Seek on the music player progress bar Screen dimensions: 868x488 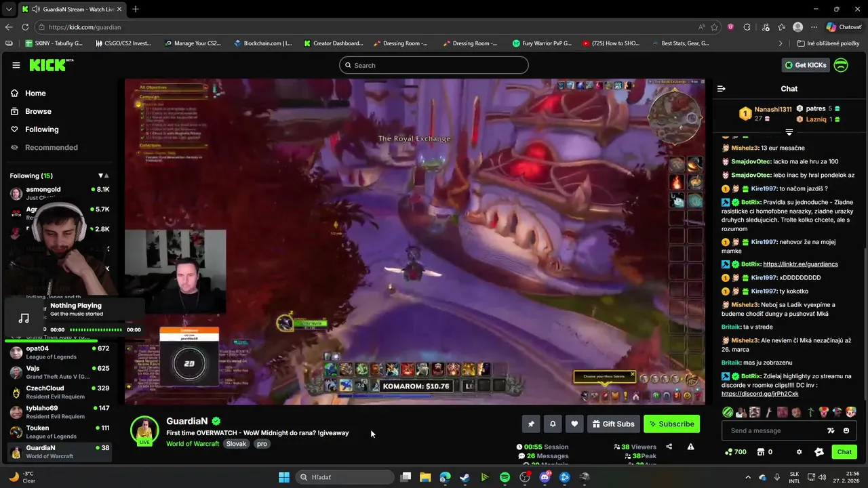[x=96, y=330]
